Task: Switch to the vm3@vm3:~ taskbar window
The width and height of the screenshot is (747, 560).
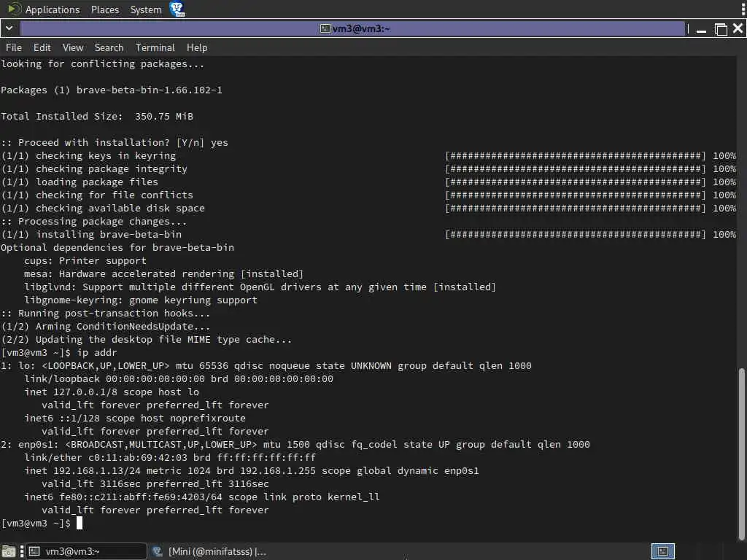Action: [86, 551]
